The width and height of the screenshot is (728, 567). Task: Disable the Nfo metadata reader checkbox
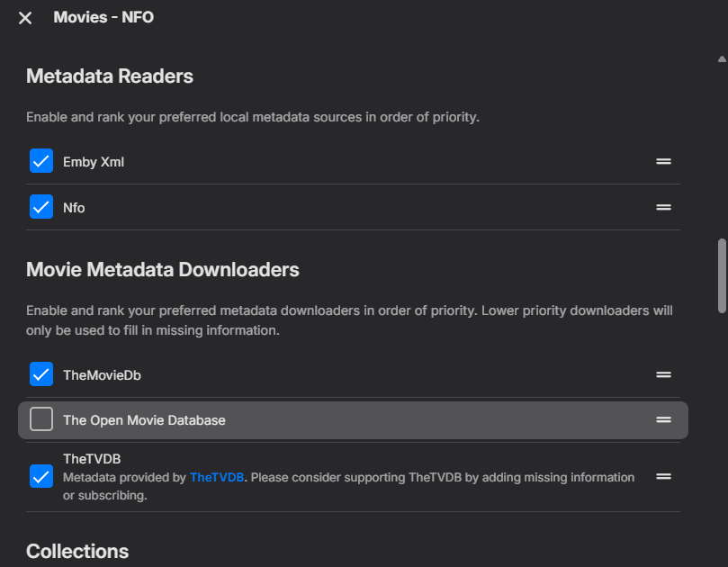[x=41, y=207]
